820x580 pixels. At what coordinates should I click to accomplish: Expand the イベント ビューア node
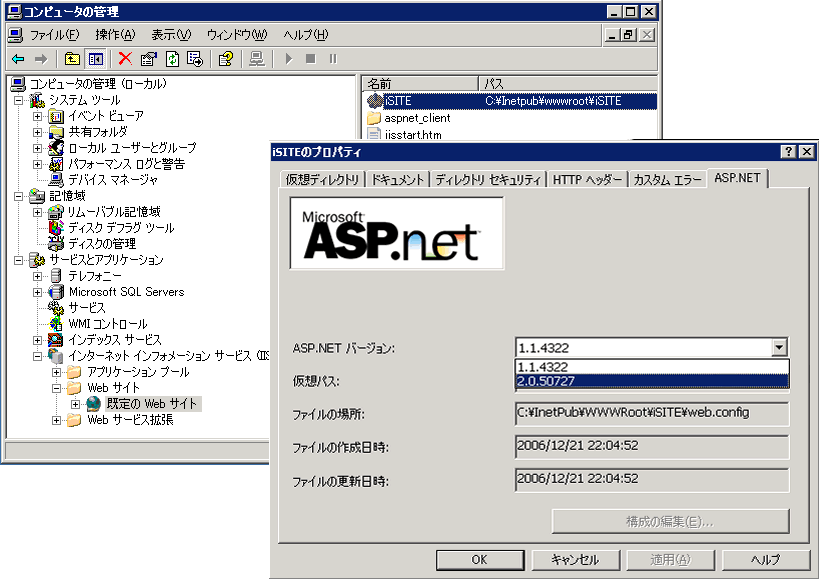pyautogui.click(x=38, y=116)
